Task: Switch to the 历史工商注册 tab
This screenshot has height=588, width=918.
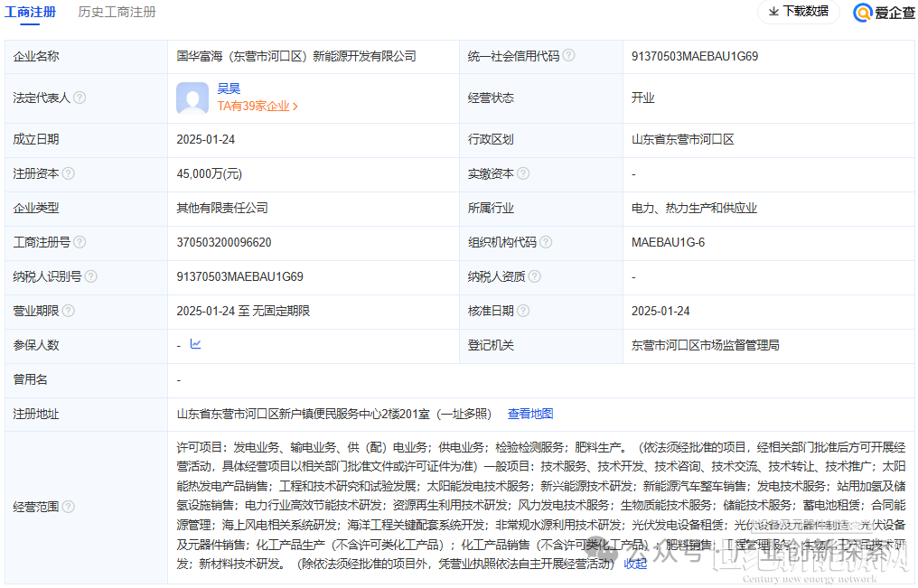Action: (x=117, y=13)
